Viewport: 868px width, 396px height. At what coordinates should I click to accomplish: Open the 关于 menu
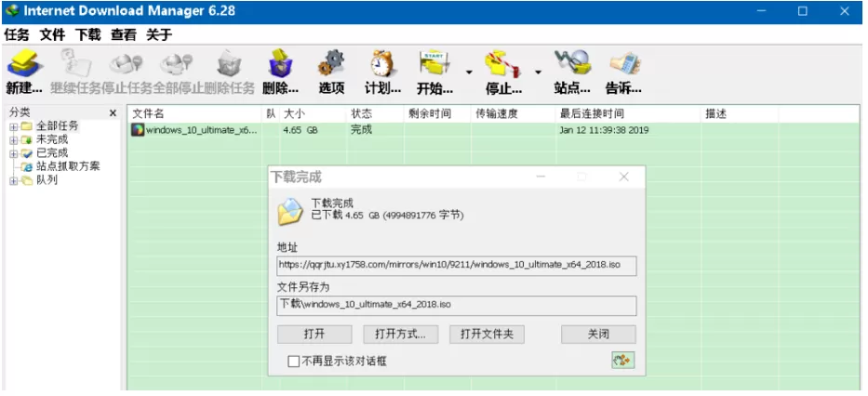click(x=159, y=34)
